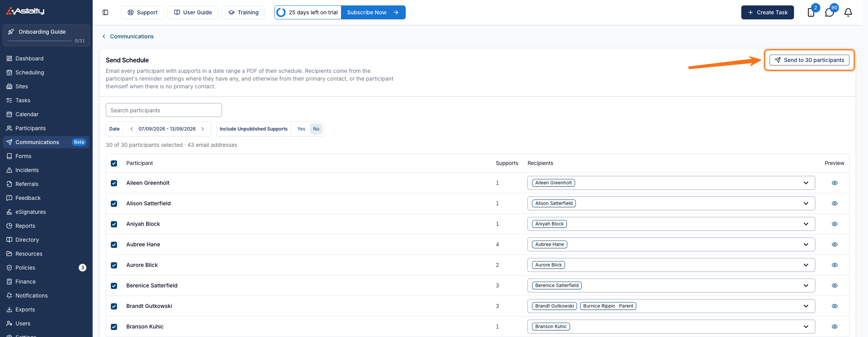Click the Referrals sidebar icon
The width and height of the screenshot is (868, 337).
(9, 184)
